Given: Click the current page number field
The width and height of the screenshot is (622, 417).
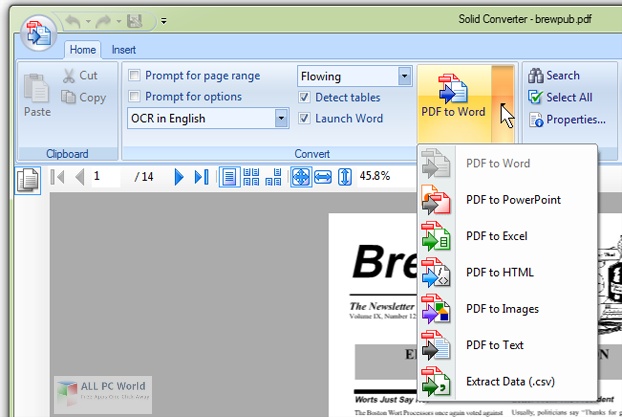Looking at the screenshot, I should 105,177.
